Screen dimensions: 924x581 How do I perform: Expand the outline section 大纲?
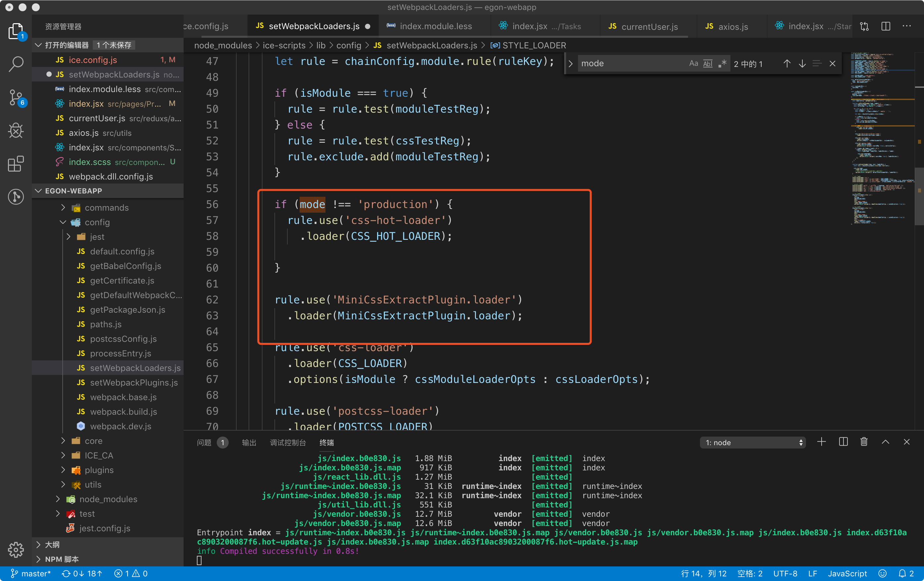point(38,544)
